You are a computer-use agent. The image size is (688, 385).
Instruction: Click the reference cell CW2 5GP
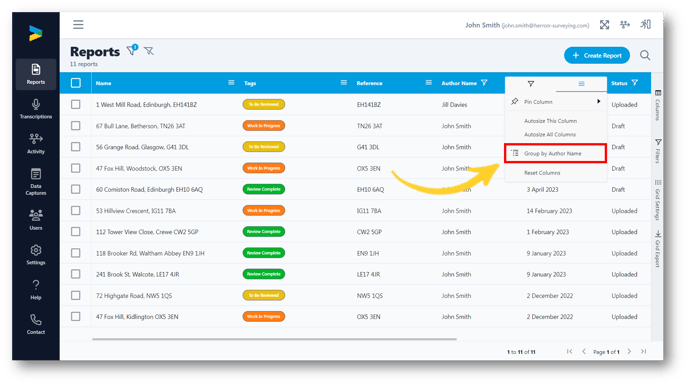[x=369, y=232]
